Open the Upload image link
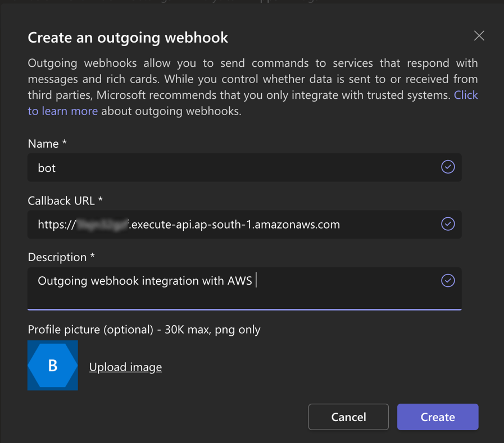 click(125, 367)
